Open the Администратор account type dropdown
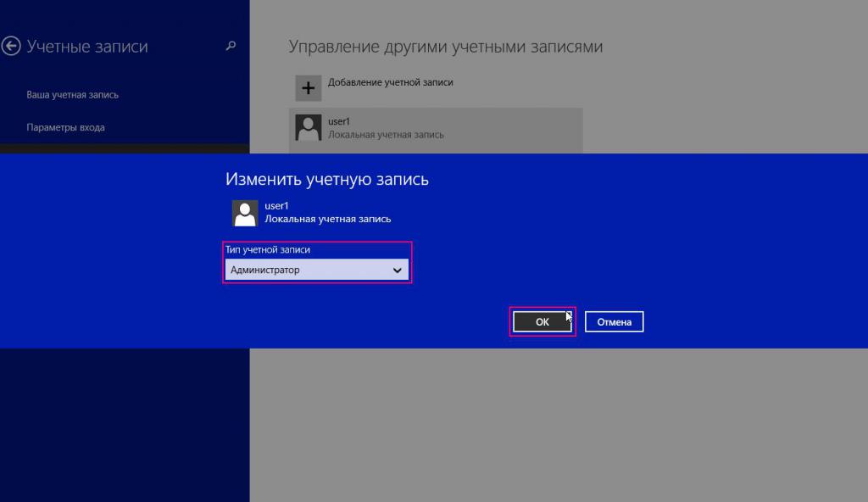The width and height of the screenshot is (868, 502). (x=317, y=270)
